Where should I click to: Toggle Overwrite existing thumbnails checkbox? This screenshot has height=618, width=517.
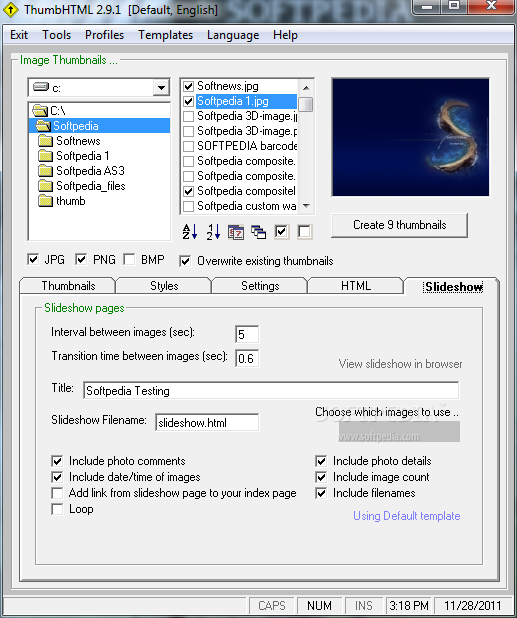pyautogui.click(x=185, y=261)
